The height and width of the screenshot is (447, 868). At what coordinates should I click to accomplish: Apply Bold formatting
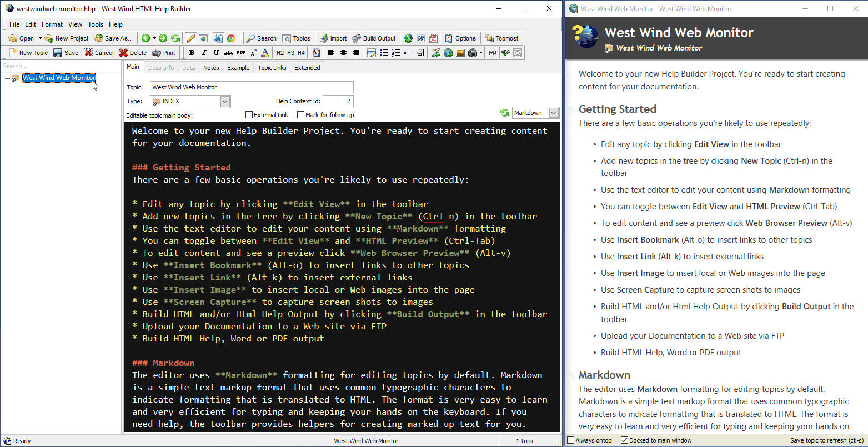click(192, 53)
